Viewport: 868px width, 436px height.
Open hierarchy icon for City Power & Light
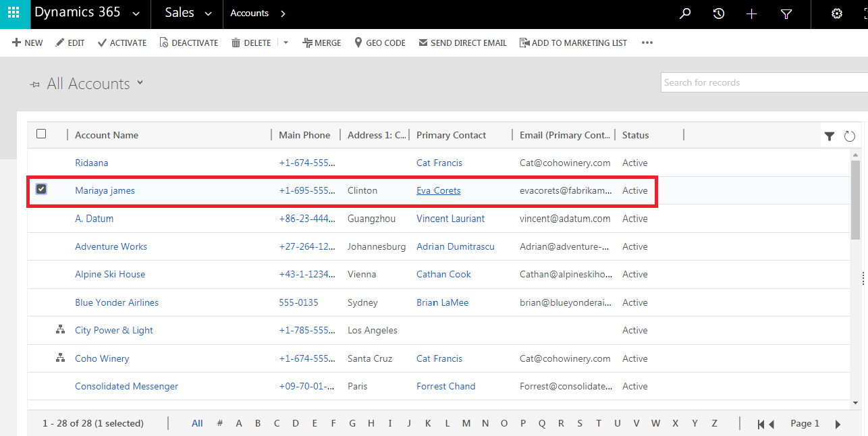[60, 330]
